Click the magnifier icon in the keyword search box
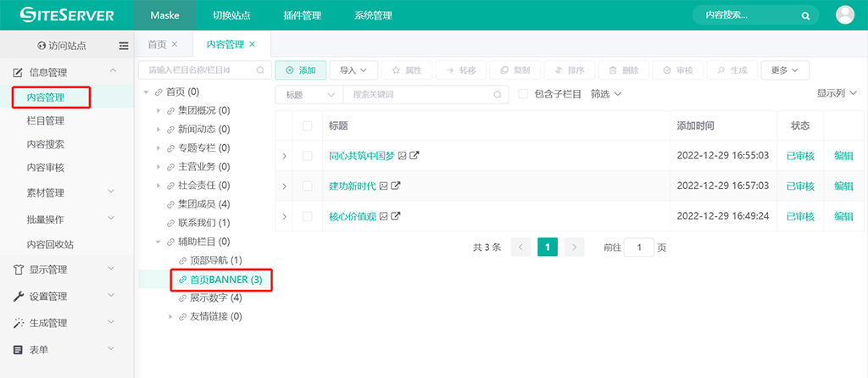This screenshot has width=868, height=378. 498,94
